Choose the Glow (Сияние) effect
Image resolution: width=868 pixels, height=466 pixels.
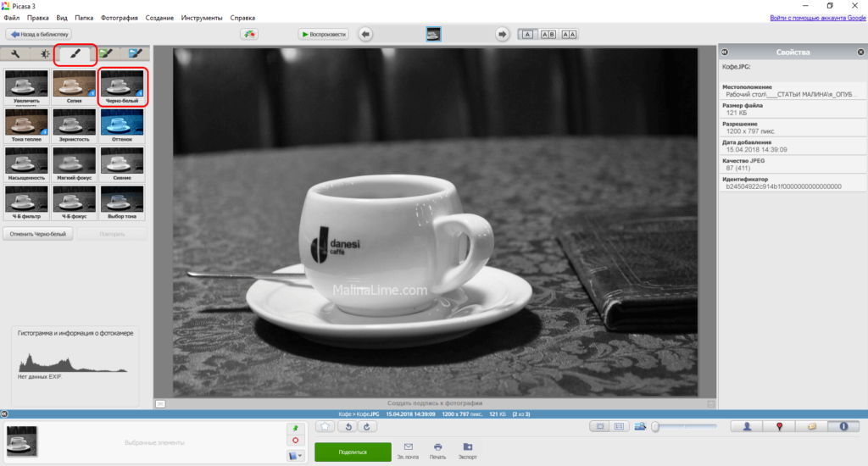[x=122, y=164]
